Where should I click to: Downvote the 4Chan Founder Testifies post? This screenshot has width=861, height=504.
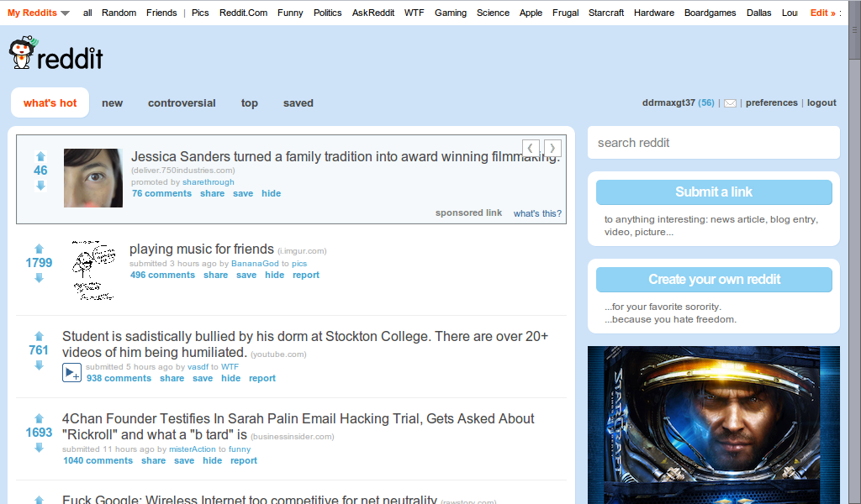coord(39,448)
